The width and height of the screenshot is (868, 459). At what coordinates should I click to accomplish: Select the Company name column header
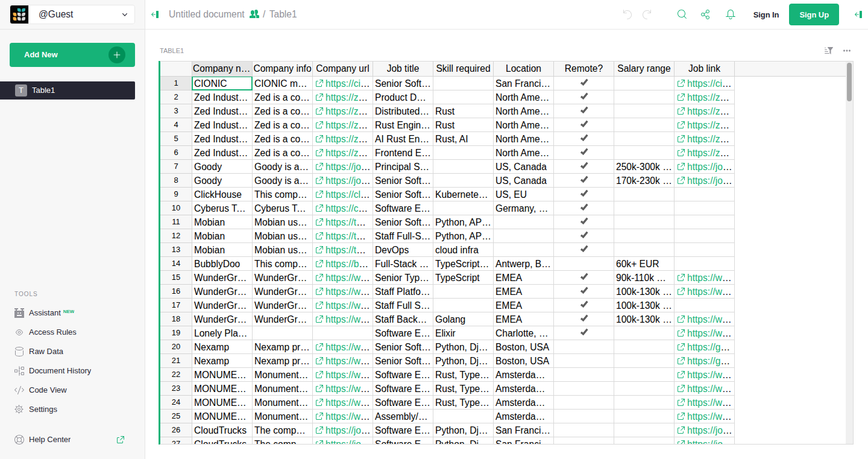click(x=222, y=69)
